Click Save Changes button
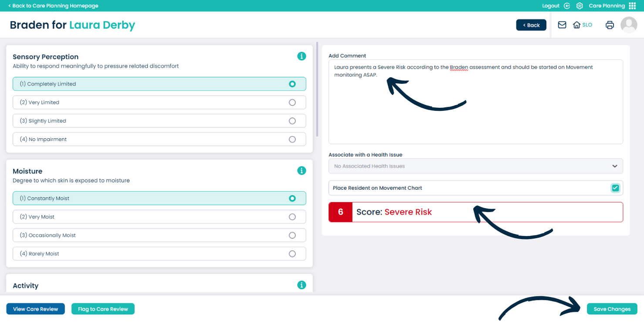Screen dimensions: 644x322 [x=612, y=309]
